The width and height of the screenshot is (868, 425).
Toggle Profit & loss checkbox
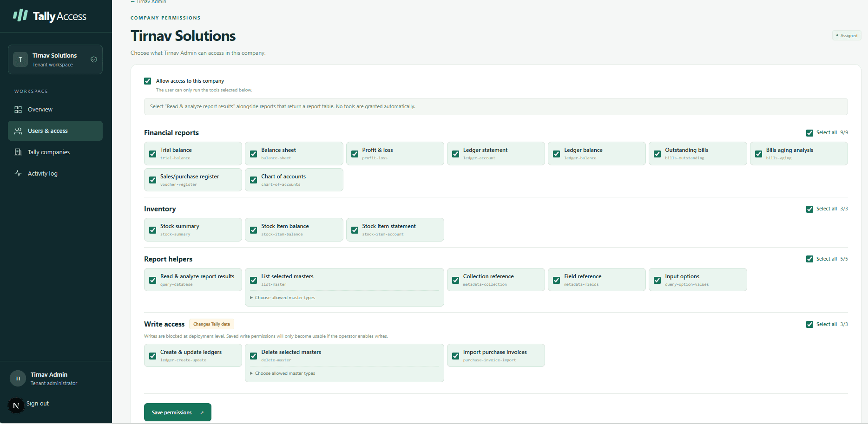tap(355, 154)
